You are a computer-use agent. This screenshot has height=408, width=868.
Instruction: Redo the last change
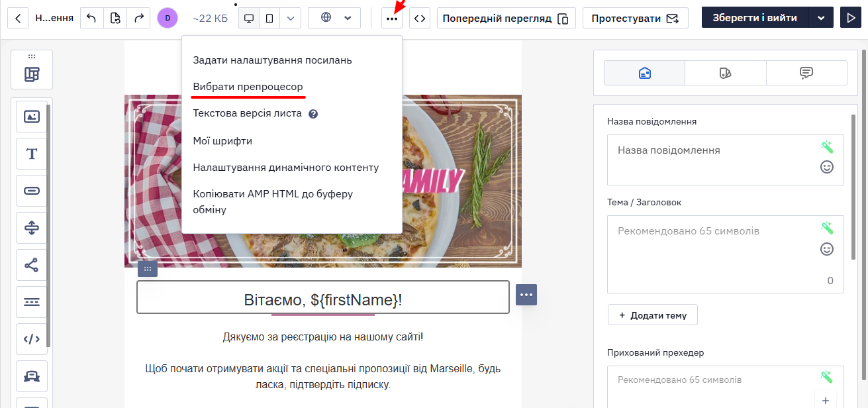pos(139,18)
